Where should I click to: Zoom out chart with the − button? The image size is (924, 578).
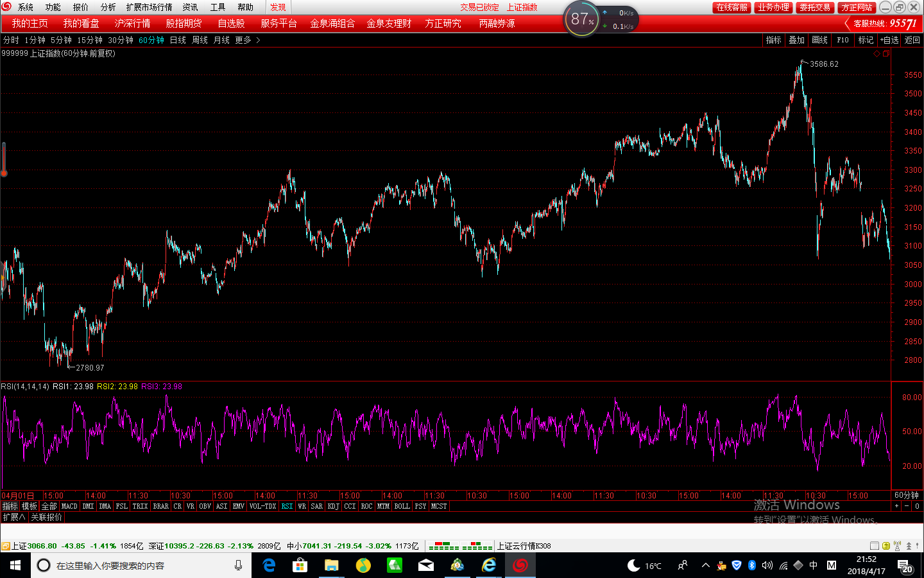pyautogui.click(x=907, y=506)
